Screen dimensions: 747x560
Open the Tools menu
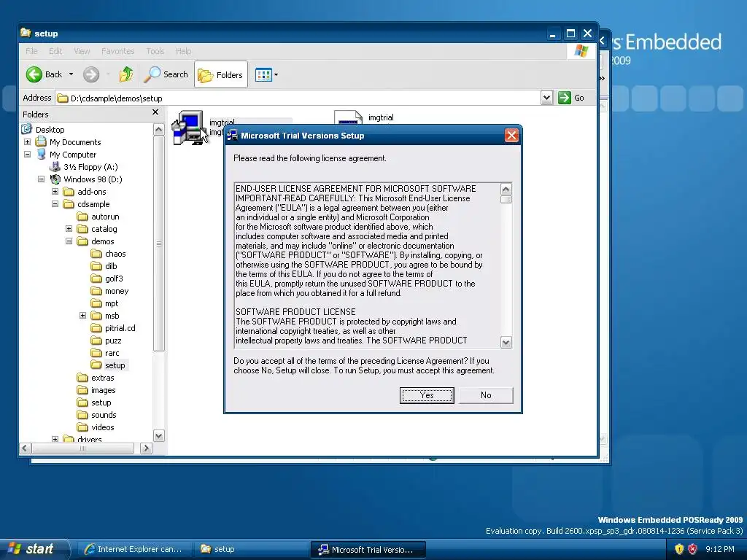pos(155,51)
